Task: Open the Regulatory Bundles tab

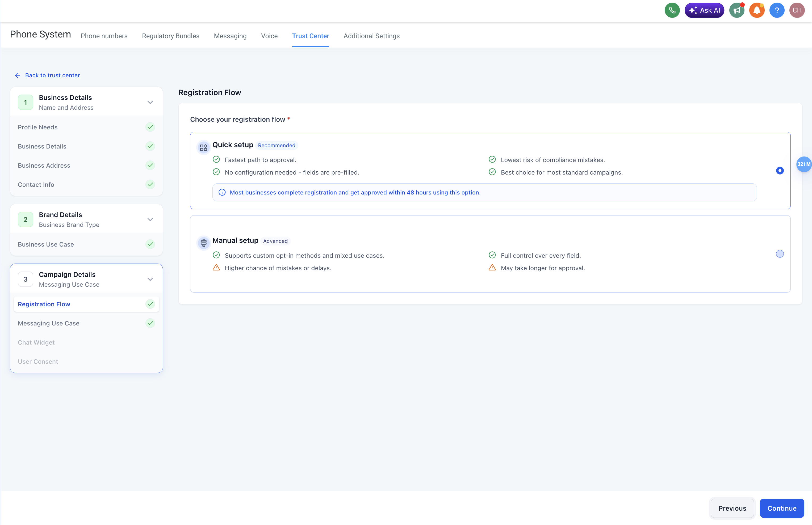Action: point(171,36)
